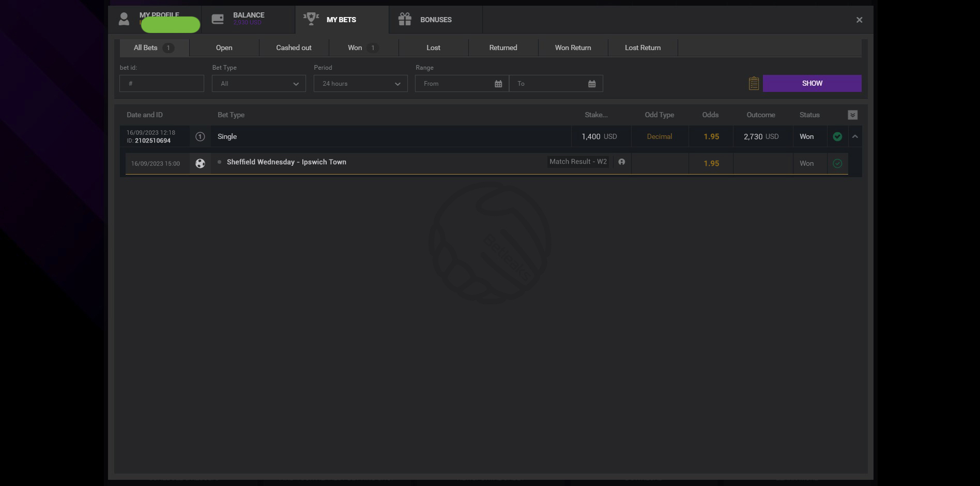The height and width of the screenshot is (486, 980).
Task: Click the Date and ID column header
Action: point(145,115)
